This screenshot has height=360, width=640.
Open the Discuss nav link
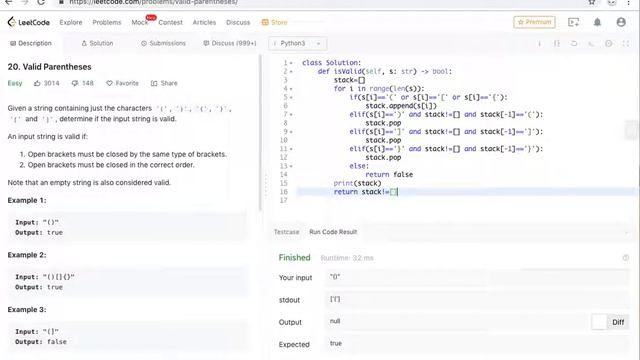point(238,22)
